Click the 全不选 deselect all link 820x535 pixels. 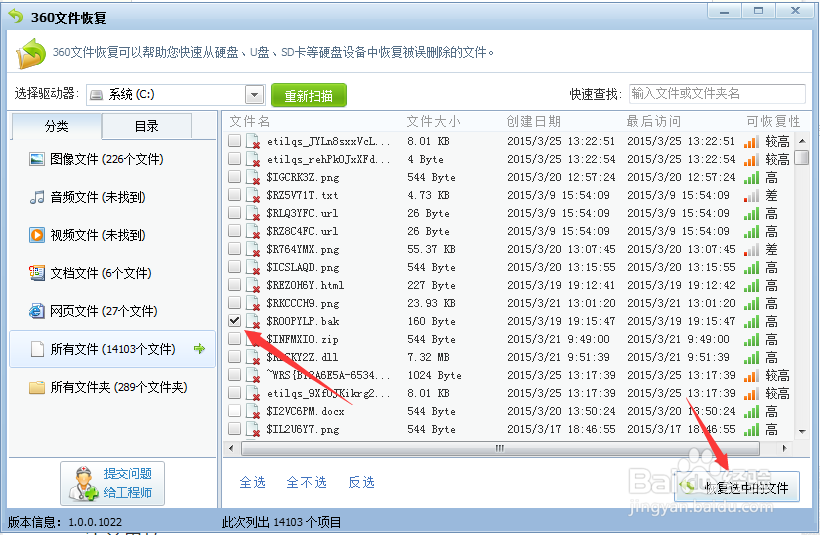tap(306, 482)
